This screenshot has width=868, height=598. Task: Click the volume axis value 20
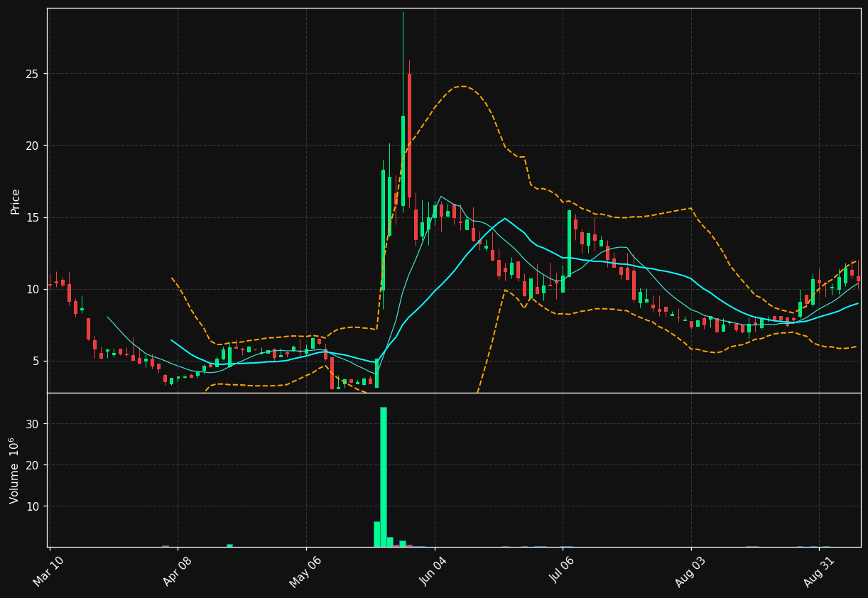pos(34,465)
